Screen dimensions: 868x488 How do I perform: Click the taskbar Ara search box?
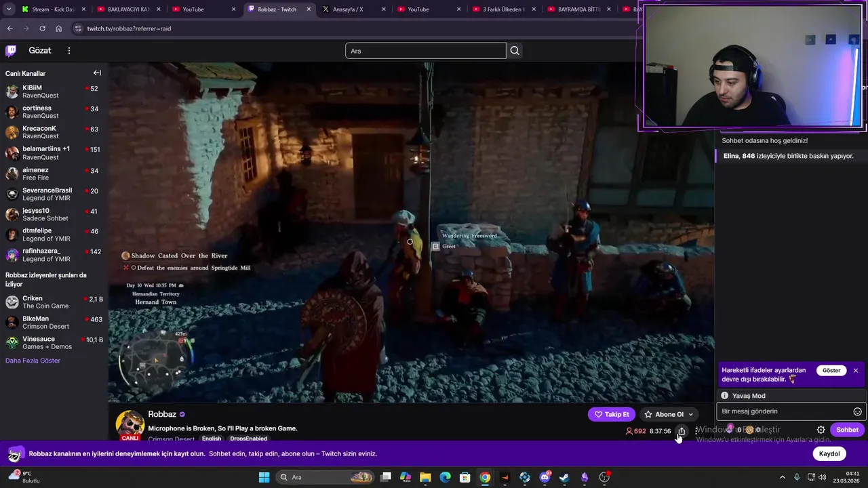click(324, 477)
